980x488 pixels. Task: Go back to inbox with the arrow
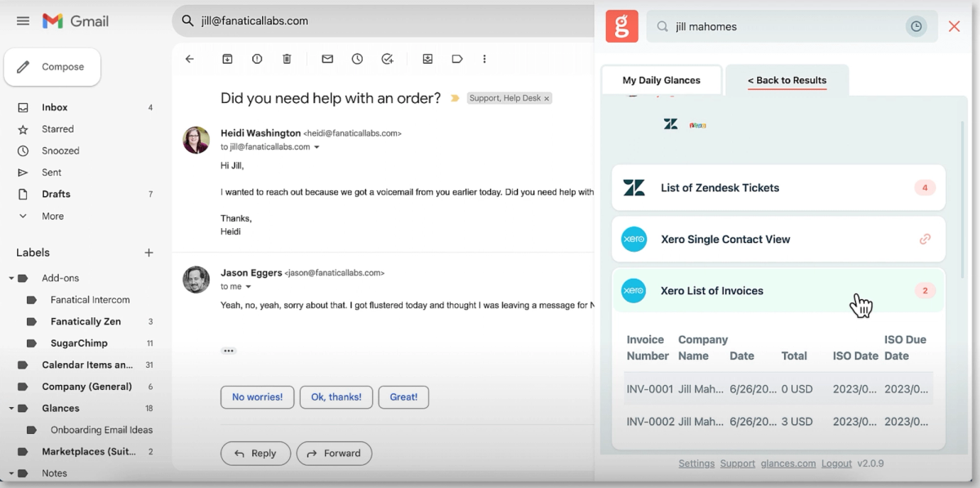point(189,59)
